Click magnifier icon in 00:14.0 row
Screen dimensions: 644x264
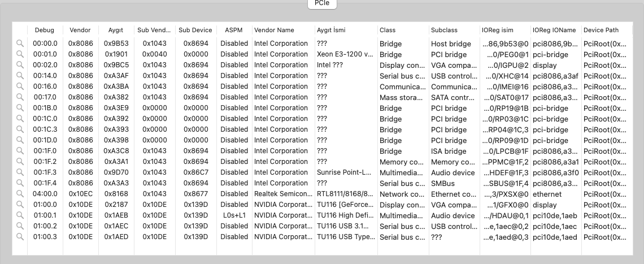coord(20,76)
